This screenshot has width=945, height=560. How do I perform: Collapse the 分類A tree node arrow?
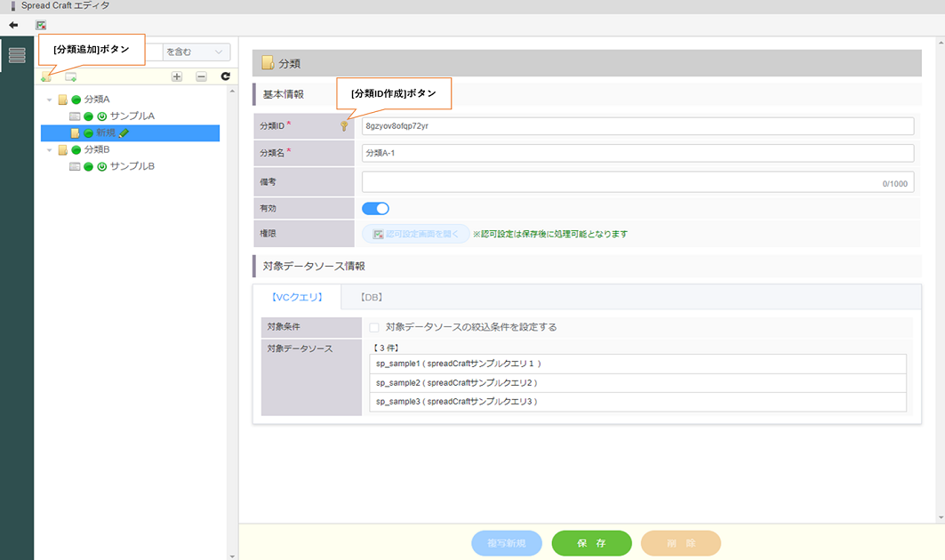point(50,100)
